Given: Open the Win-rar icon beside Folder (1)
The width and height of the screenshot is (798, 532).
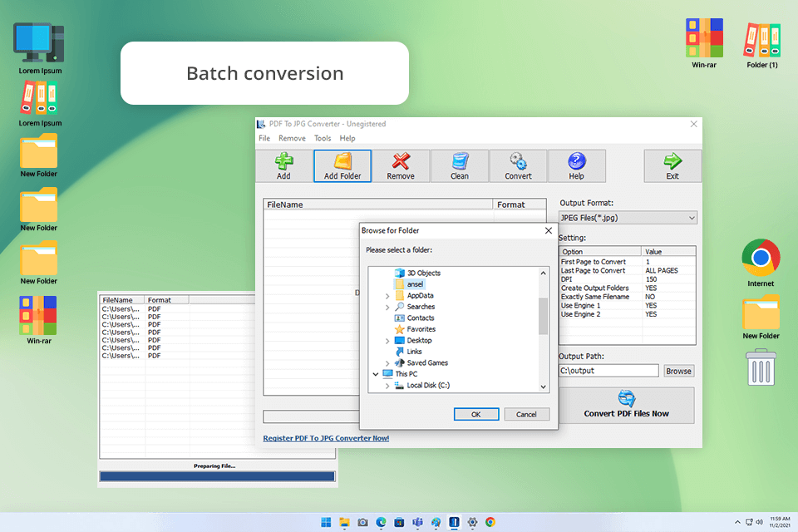Looking at the screenshot, I should (x=704, y=44).
